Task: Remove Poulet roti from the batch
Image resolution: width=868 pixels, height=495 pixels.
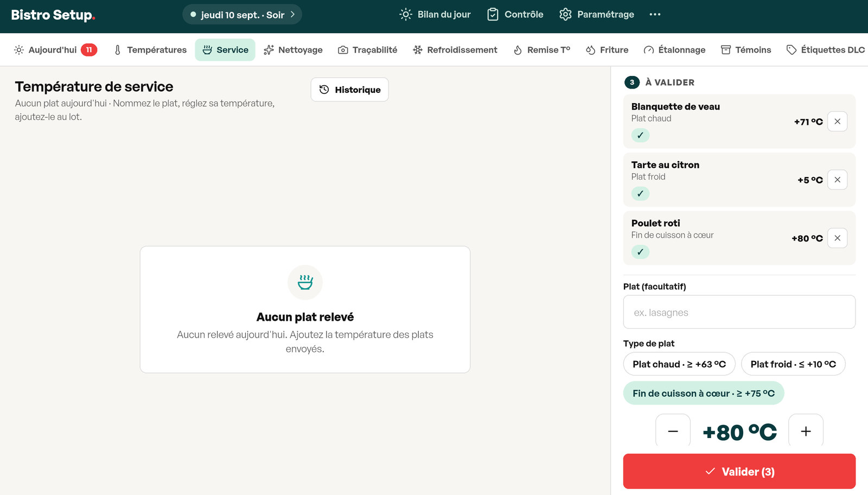Action: coord(837,238)
